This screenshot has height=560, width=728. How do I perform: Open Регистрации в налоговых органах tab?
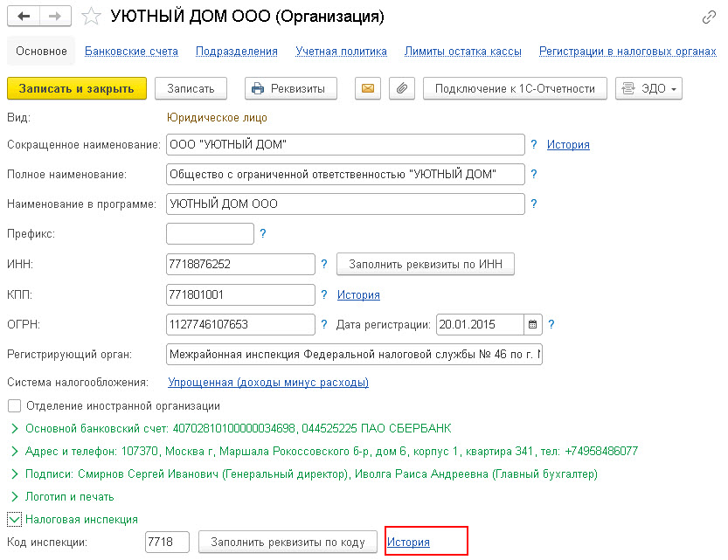pos(627,51)
